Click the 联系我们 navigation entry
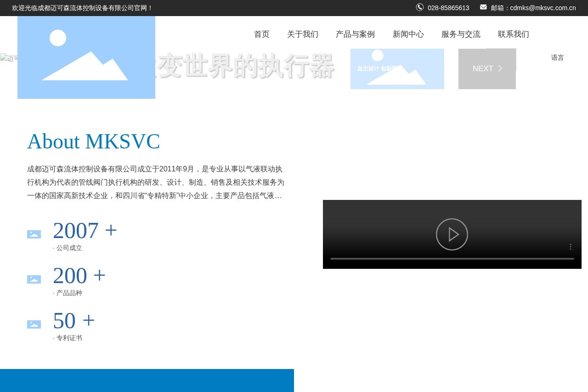This screenshot has height=392, width=588. [513, 34]
